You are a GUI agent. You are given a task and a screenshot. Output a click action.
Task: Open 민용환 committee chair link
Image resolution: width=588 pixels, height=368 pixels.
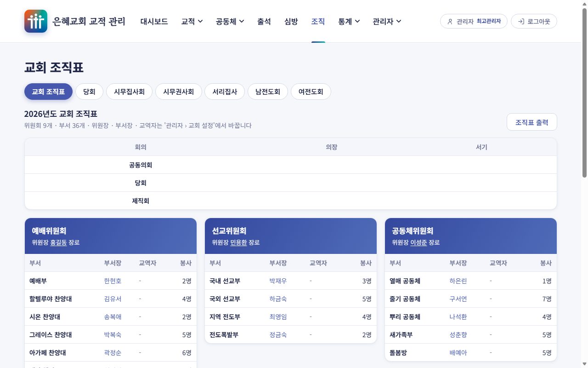238,242
